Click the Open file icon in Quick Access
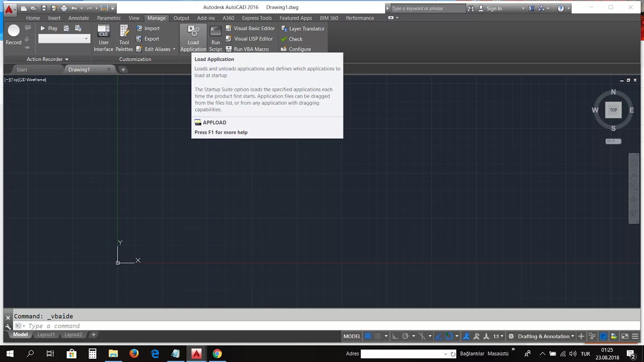 click(34, 8)
